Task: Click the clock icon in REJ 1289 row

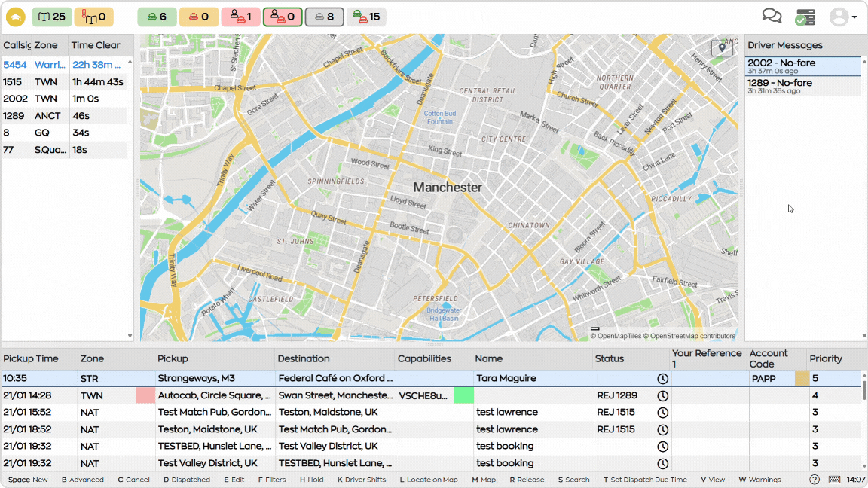Action: click(662, 395)
